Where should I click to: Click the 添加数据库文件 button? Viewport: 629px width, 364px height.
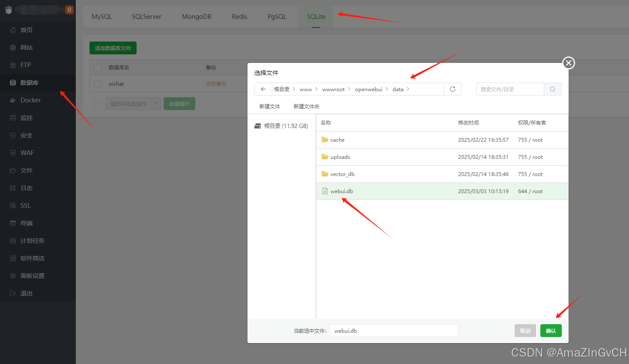coord(113,48)
